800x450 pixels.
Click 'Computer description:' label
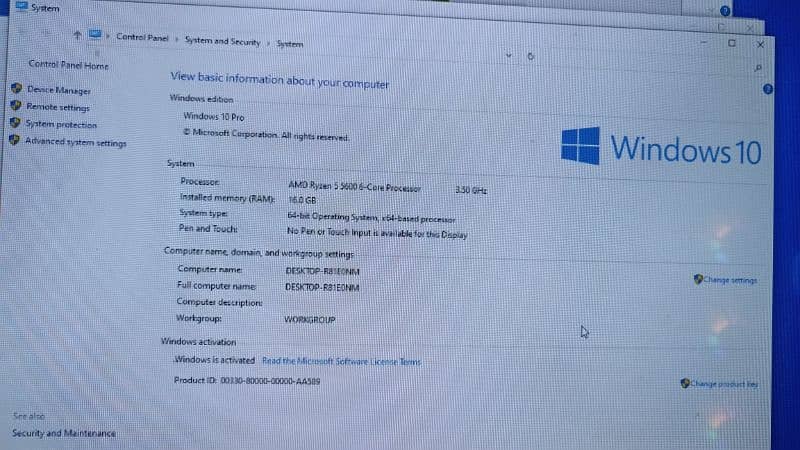pyautogui.click(x=219, y=302)
